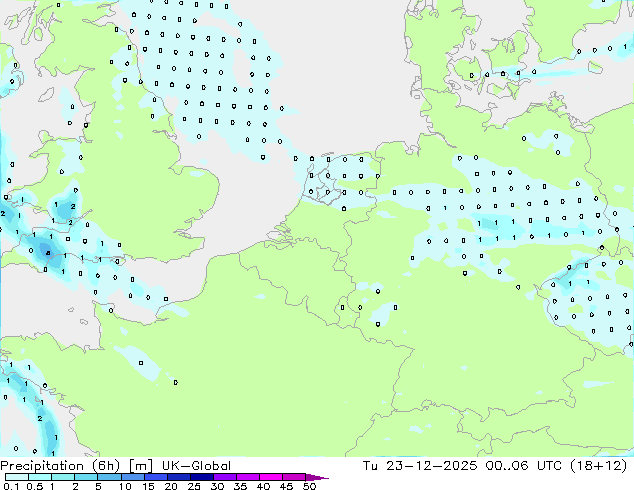This screenshot has width=634, height=490.
Task: Click the 2–5 legend color segment
Action: pos(86,477)
